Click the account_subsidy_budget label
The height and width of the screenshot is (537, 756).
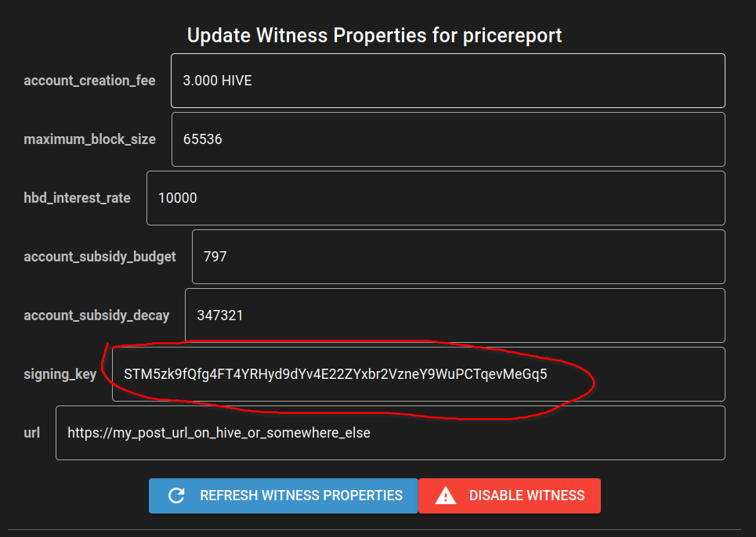click(x=99, y=257)
